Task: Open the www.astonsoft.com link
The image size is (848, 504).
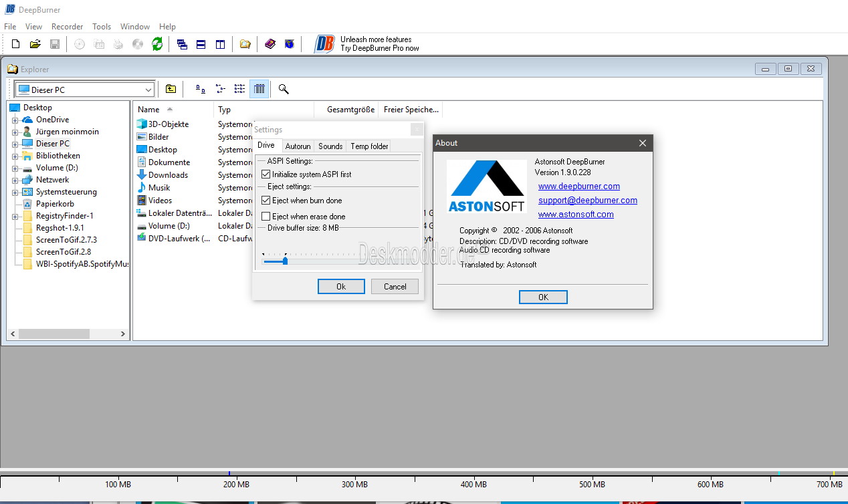Action: (576, 215)
